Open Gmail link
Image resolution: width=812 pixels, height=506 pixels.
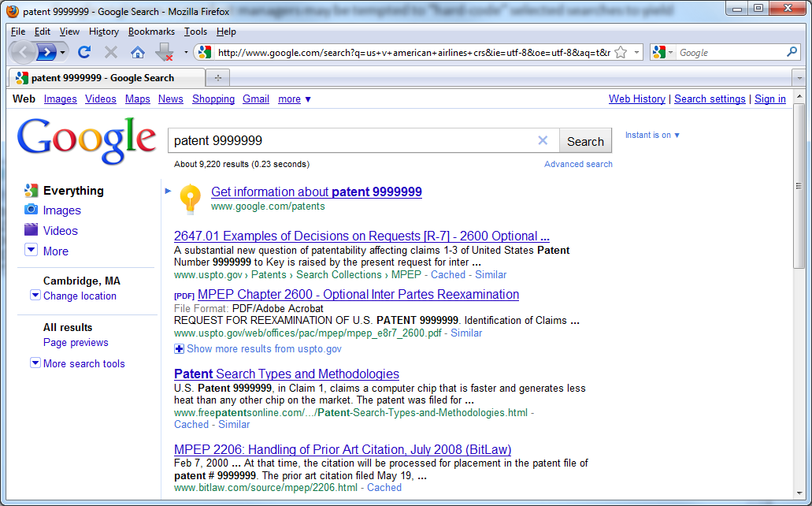(x=256, y=99)
